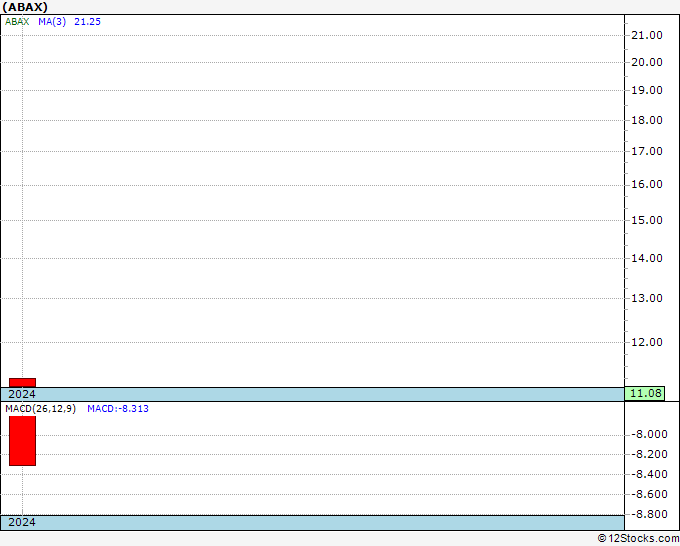Click the 16.00 price axis label

(x=647, y=185)
